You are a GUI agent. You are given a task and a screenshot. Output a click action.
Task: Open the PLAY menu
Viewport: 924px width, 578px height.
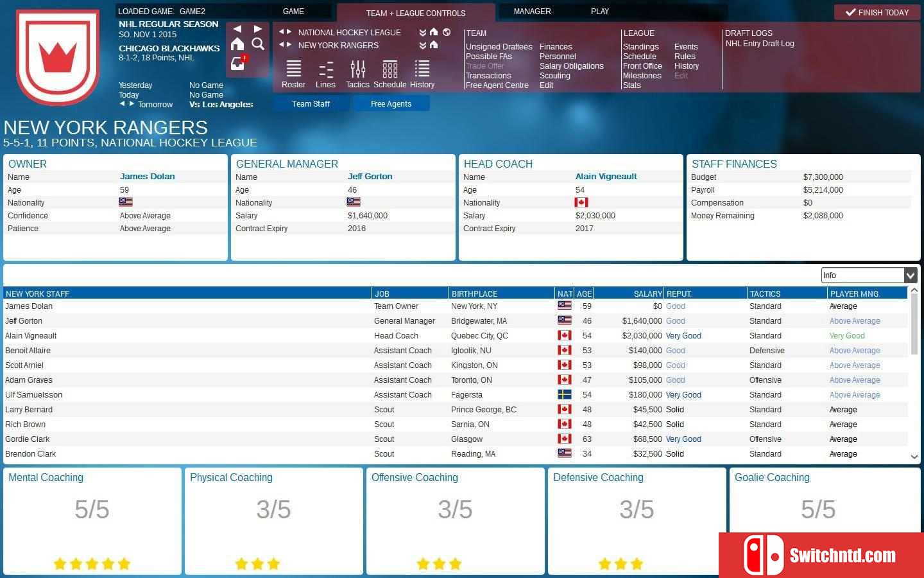coord(600,12)
